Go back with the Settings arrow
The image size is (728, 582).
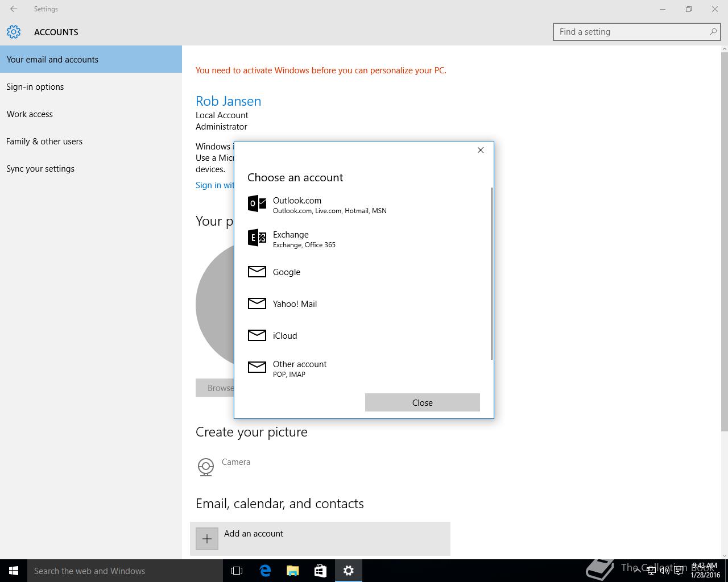coord(14,9)
